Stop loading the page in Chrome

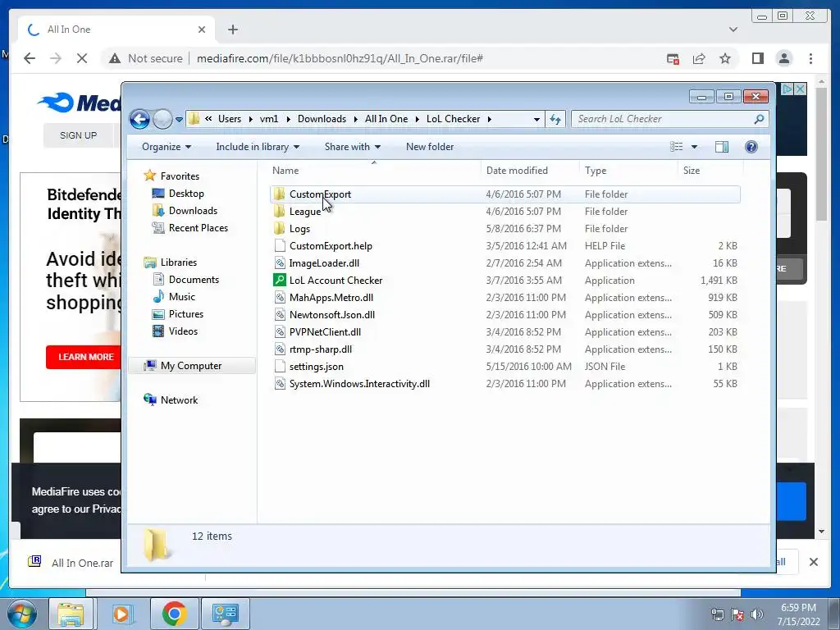click(82, 58)
